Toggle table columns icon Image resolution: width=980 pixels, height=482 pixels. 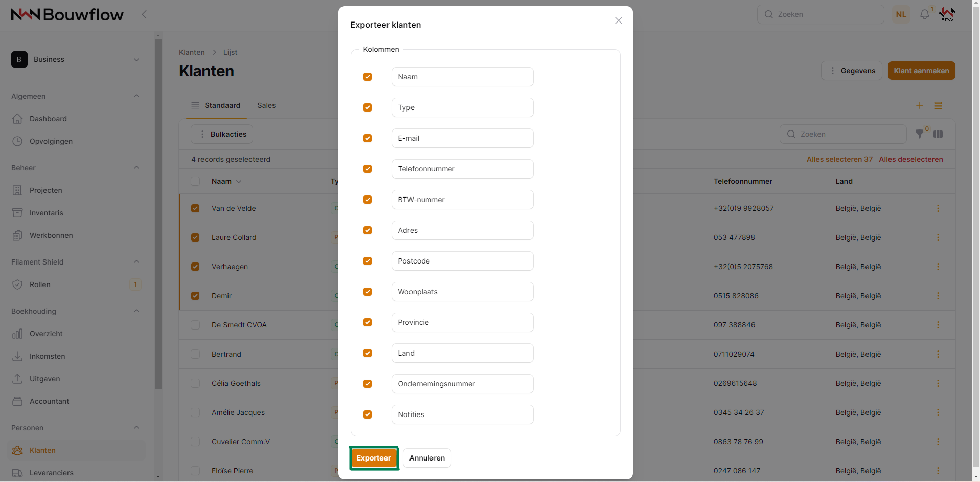[x=938, y=134]
